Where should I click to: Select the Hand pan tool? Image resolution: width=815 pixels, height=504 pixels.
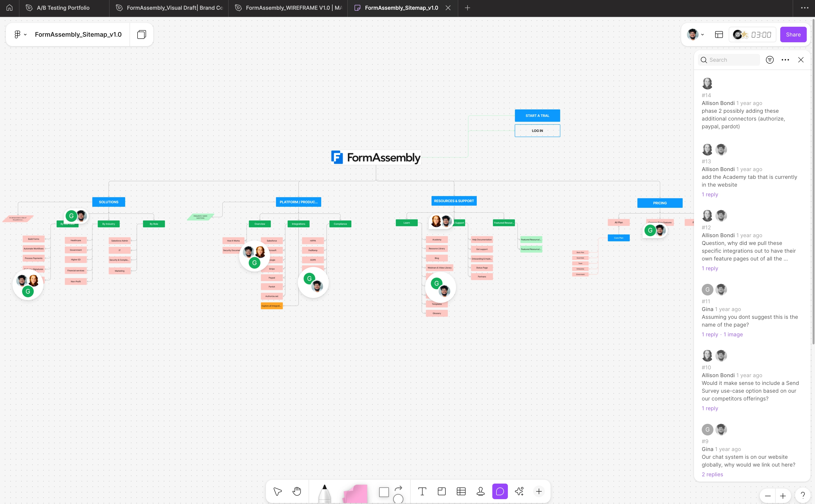(x=297, y=491)
